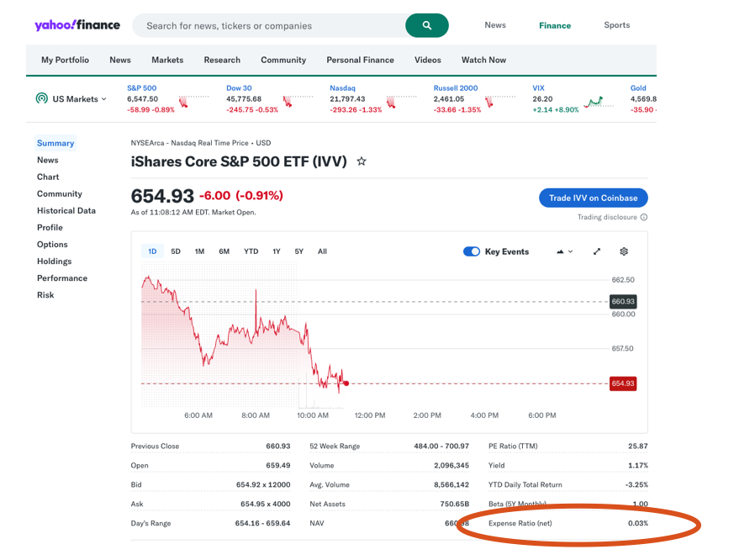Open the VIX mini sparkline chart
This screenshot has width=734, height=560.
[594, 102]
